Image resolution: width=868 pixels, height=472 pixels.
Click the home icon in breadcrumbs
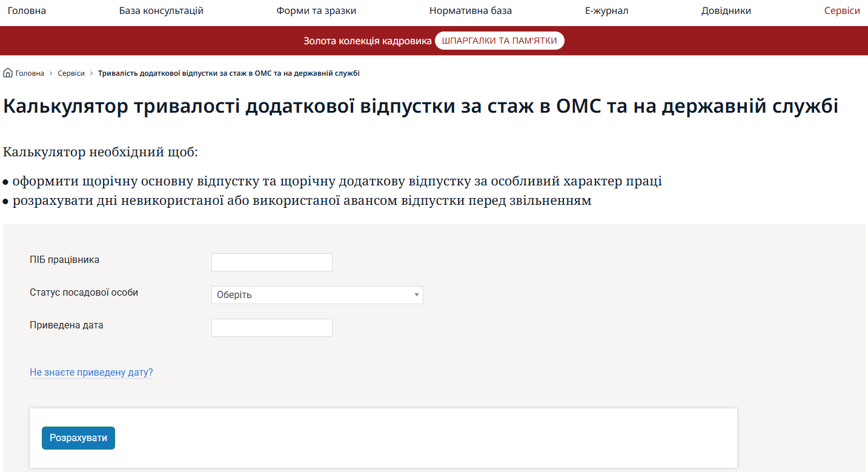pos(8,73)
